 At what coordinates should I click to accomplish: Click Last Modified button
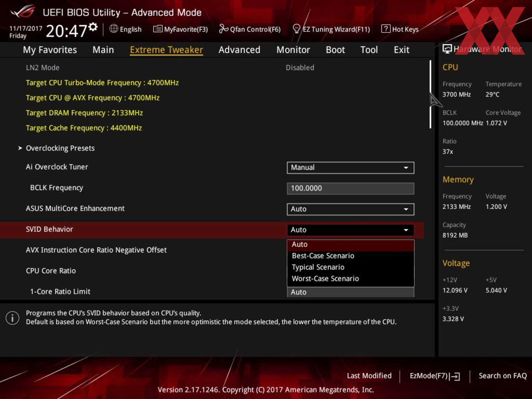point(369,376)
